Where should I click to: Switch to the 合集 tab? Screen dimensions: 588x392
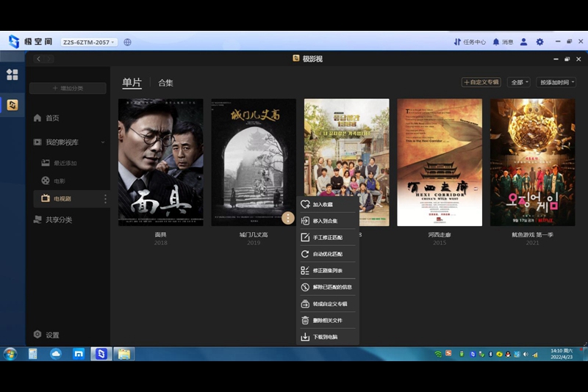tap(165, 83)
